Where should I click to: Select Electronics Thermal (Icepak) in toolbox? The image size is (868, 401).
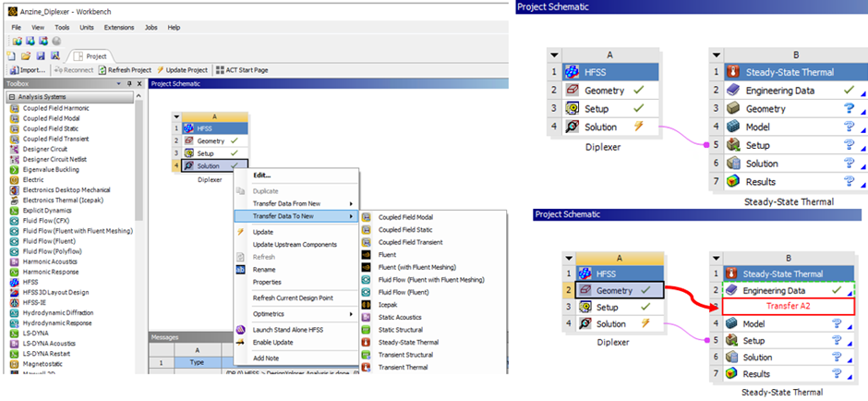[63, 200]
